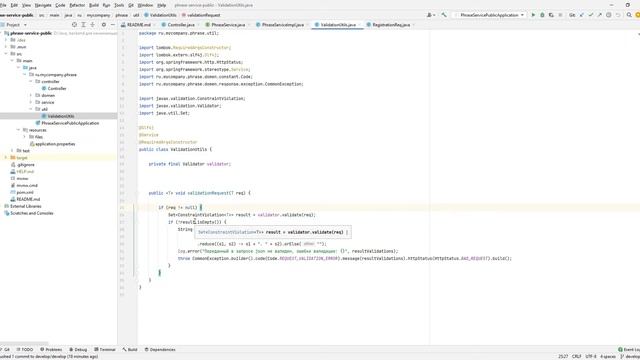
Task: Switch to the RegistrationReq.java editor tab
Action: pos(389,25)
